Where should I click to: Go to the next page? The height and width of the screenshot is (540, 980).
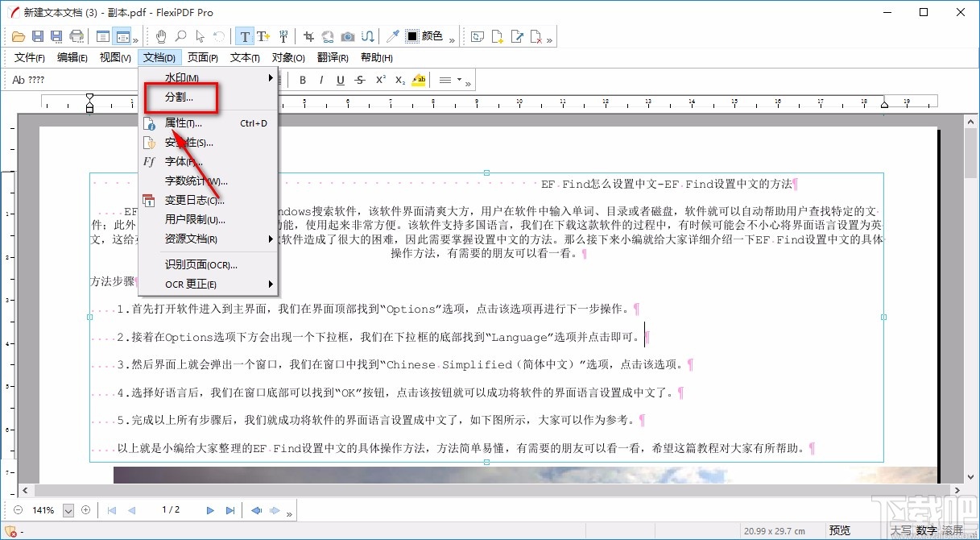coord(210,510)
